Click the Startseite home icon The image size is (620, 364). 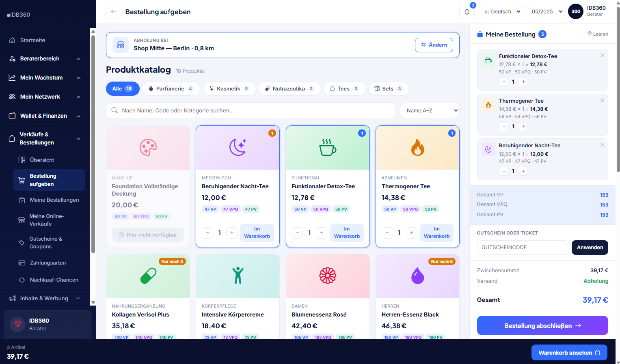click(x=13, y=40)
